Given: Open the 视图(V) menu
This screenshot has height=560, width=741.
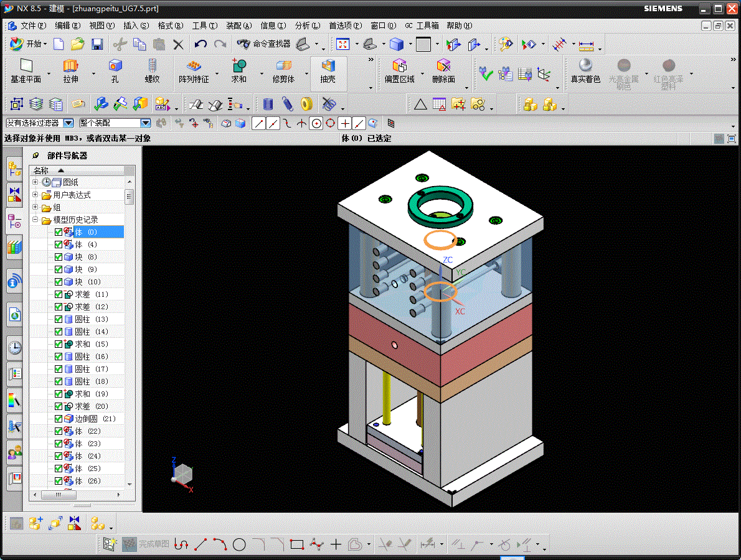Looking at the screenshot, I should [101, 26].
